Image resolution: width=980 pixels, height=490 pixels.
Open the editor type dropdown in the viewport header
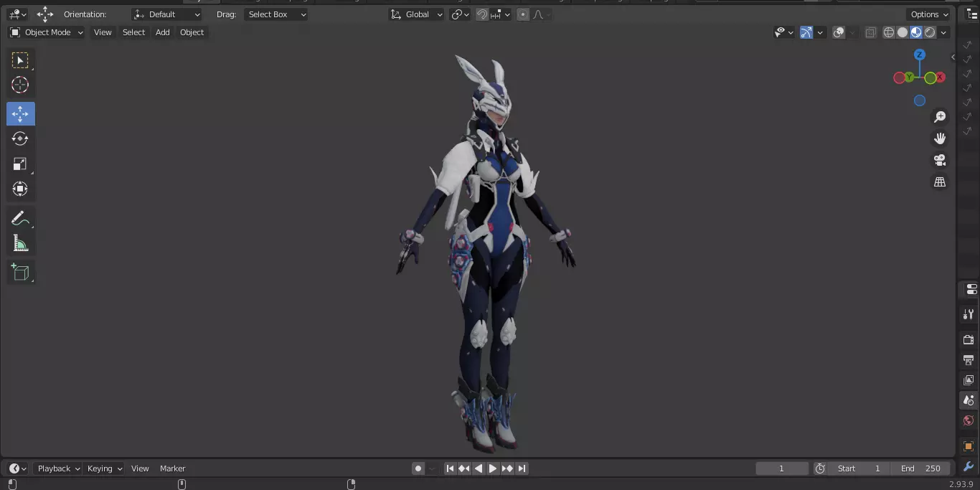pyautogui.click(x=17, y=14)
